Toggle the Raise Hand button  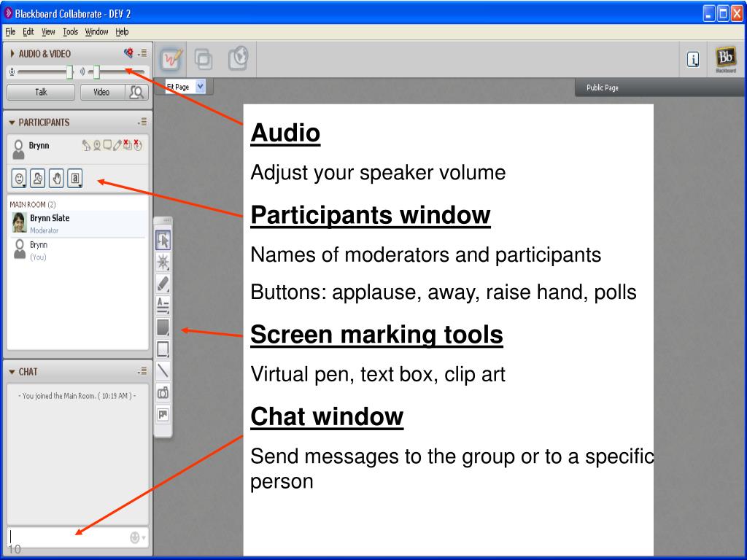[56, 179]
